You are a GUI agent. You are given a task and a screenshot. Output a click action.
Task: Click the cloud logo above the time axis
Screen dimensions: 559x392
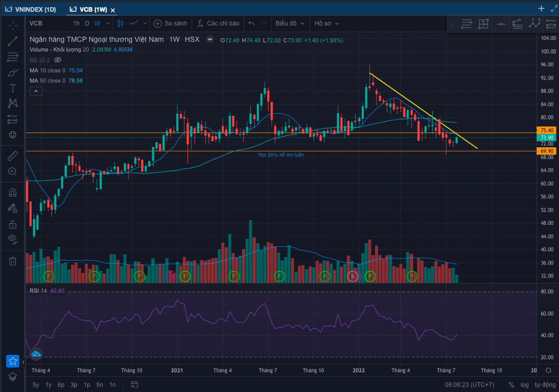36,354
